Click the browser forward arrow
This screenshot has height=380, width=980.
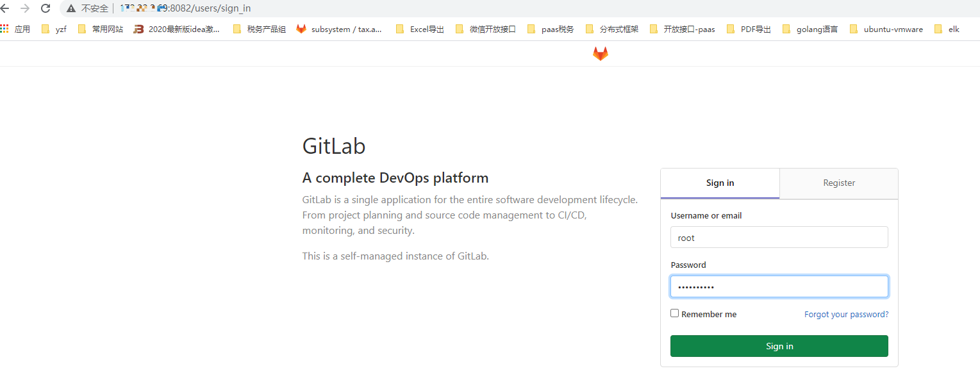[x=25, y=8]
